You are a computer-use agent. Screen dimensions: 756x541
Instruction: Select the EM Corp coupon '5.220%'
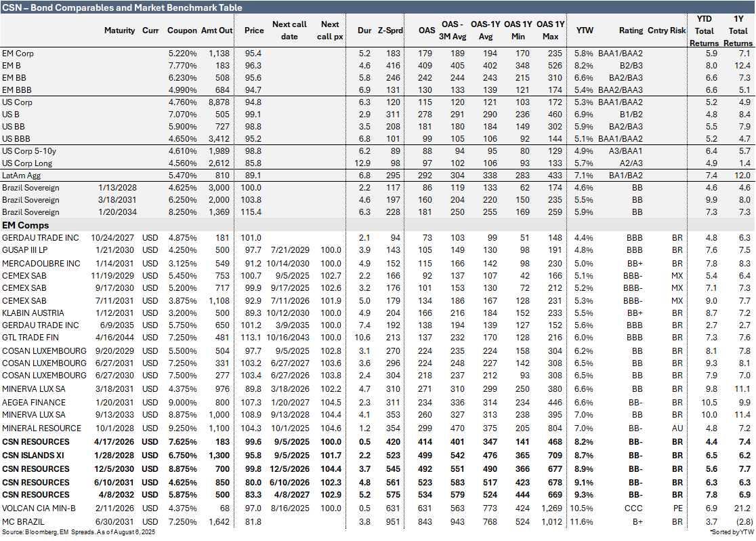point(182,53)
